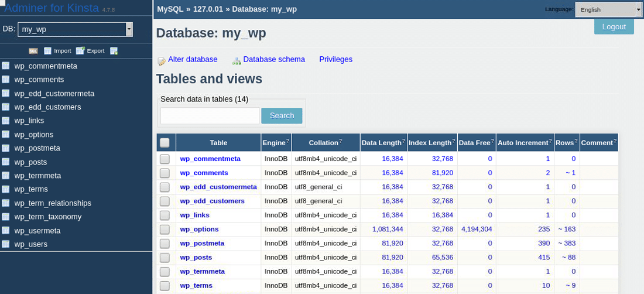Click the Database schema diagram icon
Viewport: 644px width, 294px height.
[237, 60]
